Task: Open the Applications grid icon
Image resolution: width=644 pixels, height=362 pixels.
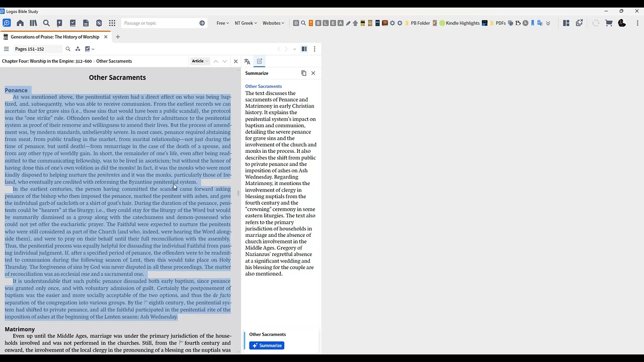Action: (112, 23)
